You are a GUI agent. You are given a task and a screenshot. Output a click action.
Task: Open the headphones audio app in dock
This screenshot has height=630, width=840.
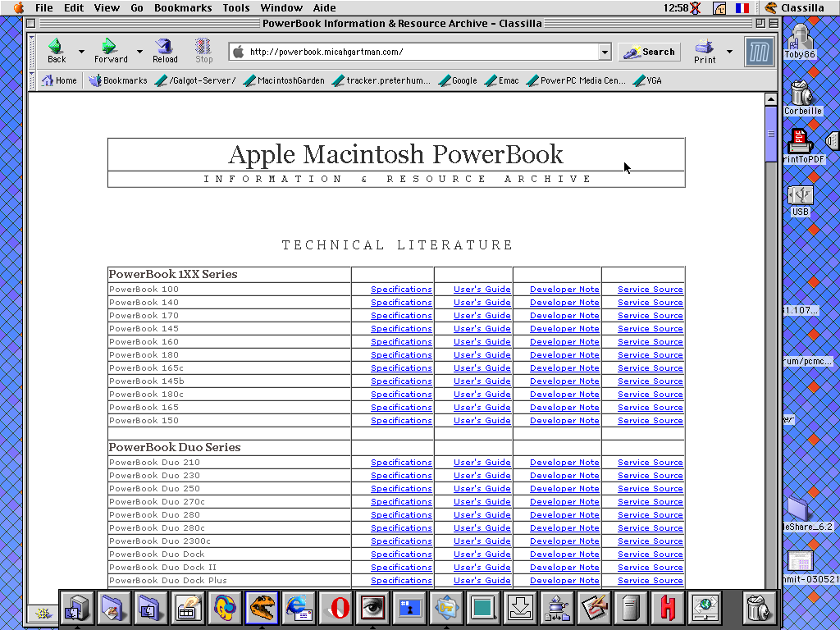click(225, 608)
